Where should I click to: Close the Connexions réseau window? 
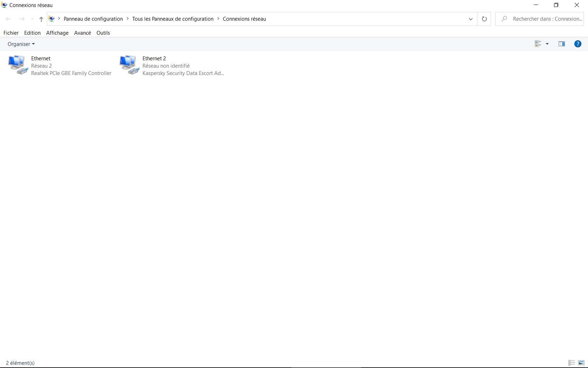[x=577, y=5]
